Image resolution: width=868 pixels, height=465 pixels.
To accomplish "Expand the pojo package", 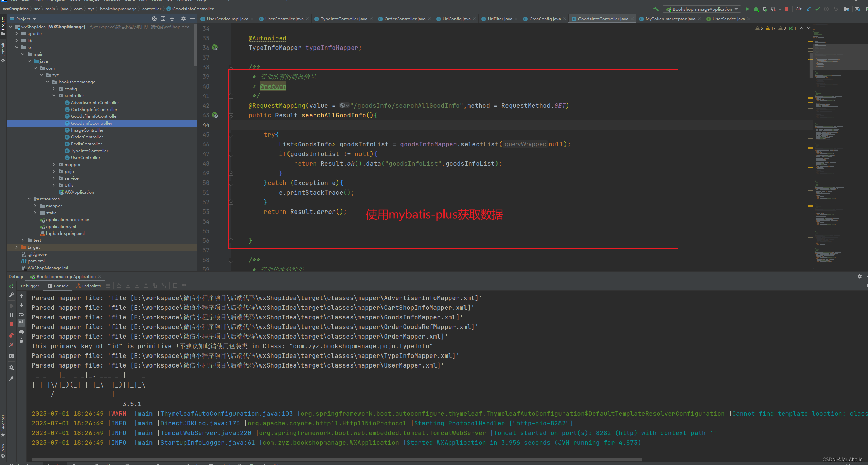I will pos(54,171).
